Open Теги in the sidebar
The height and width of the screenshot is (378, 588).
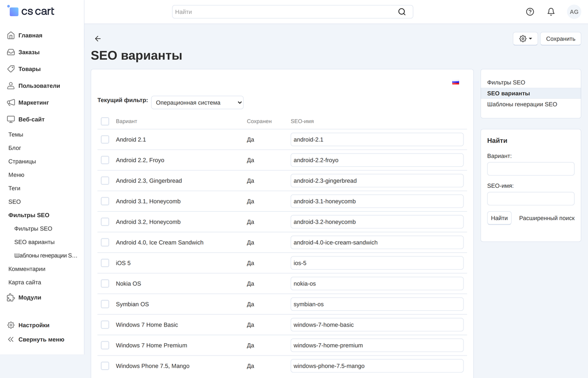coord(14,188)
